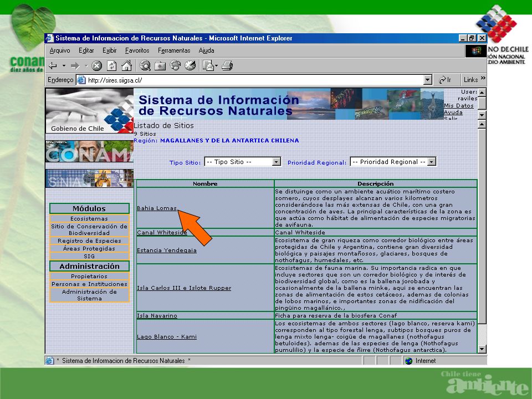Click the header frame scrollbar down arrow

(x=482, y=115)
